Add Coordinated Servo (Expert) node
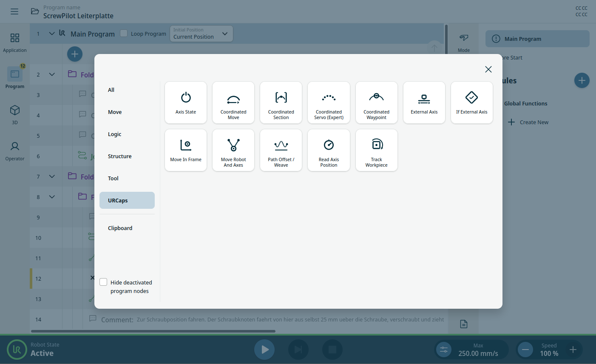 point(329,102)
